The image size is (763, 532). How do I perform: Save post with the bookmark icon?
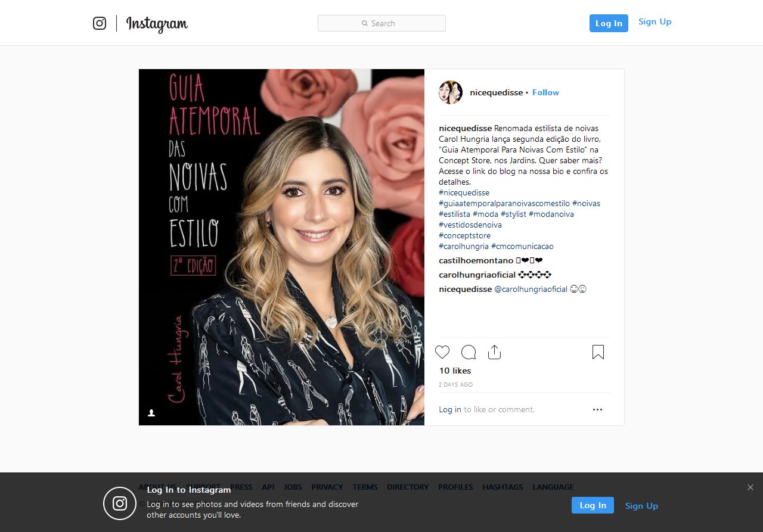coord(598,352)
